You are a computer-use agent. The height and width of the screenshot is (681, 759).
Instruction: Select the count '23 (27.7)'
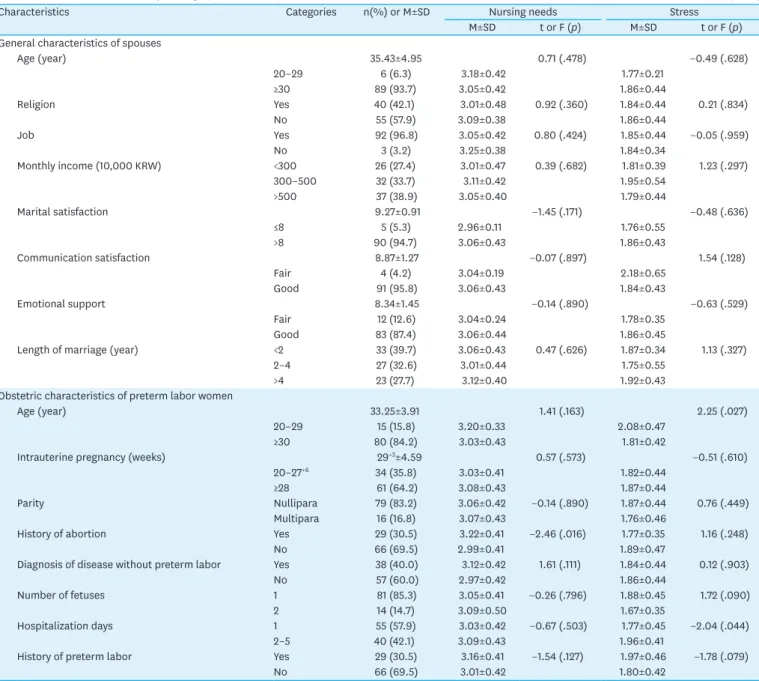(395, 381)
